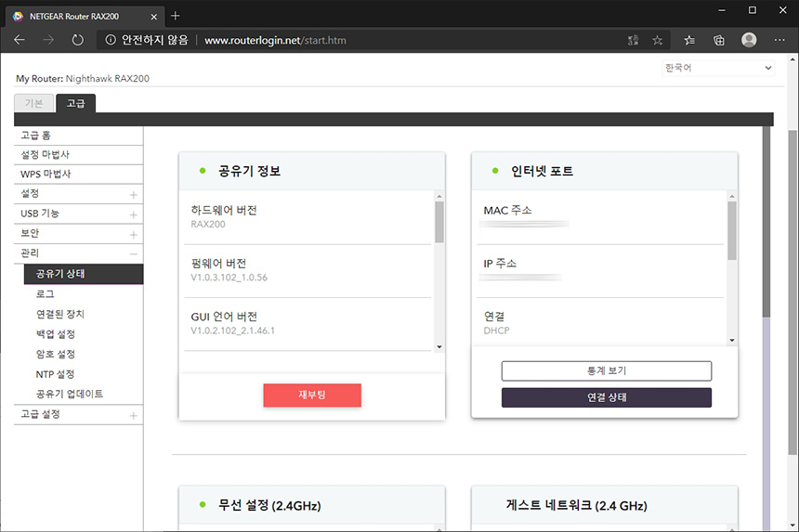Click the browser forward arrow
Image resolution: width=799 pixels, height=532 pixels.
[48, 40]
